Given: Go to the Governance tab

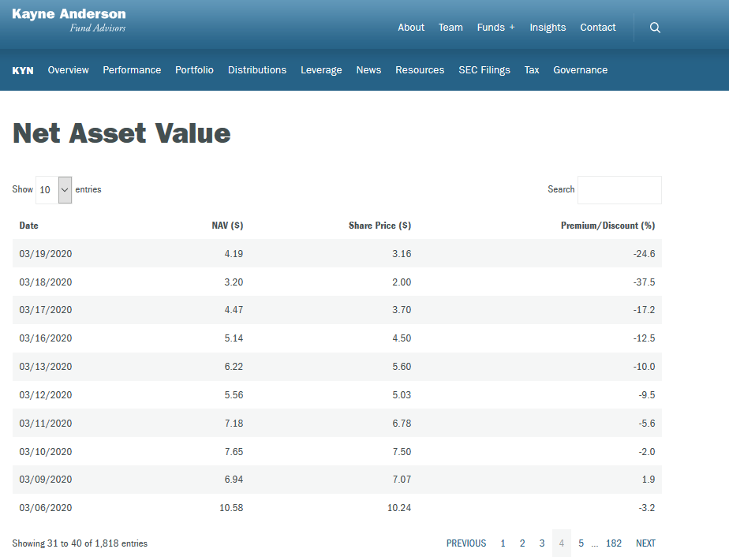Looking at the screenshot, I should (580, 70).
